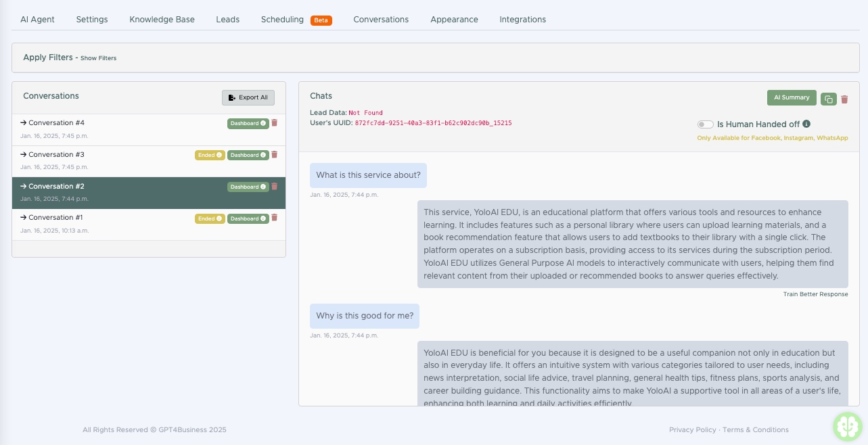Expand filters via Show Filters

(x=98, y=58)
